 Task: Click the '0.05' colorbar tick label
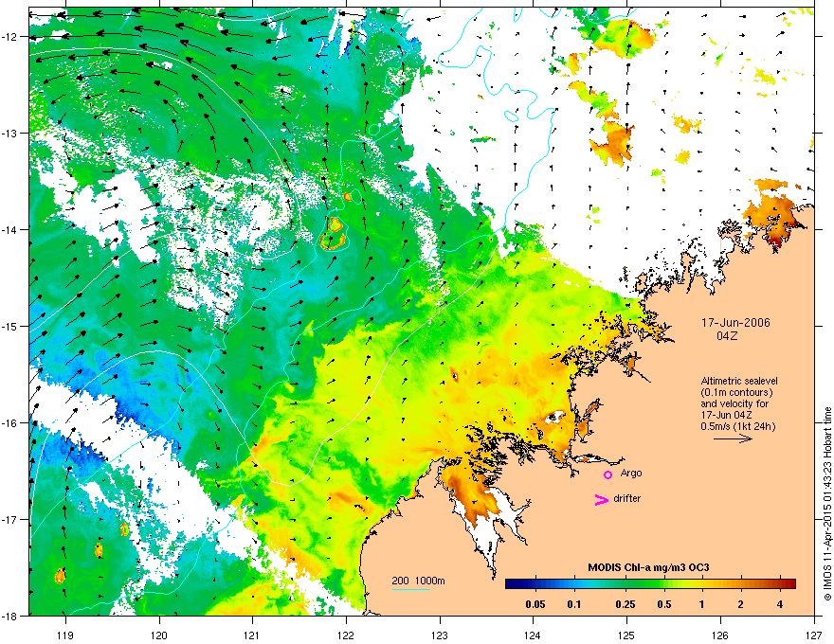[x=535, y=604]
